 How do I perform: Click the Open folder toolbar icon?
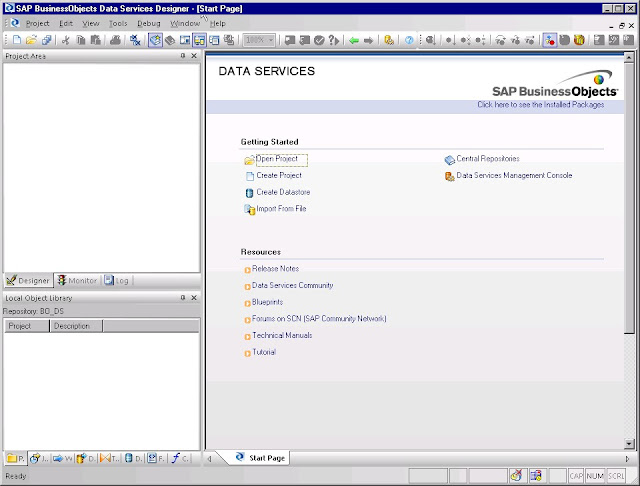[x=31, y=40]
